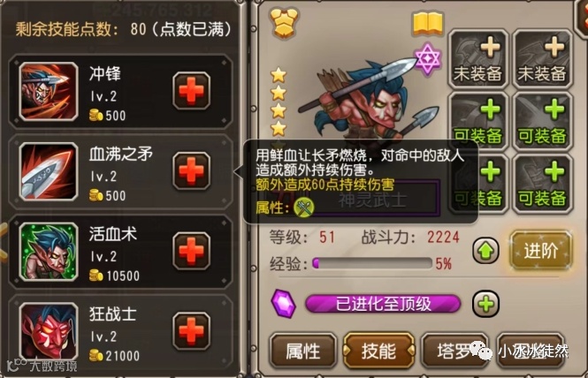Select the 冲锋 skill portrait
Image resolution: width=588 pixels, height=378 pixels.
[49, 91]
